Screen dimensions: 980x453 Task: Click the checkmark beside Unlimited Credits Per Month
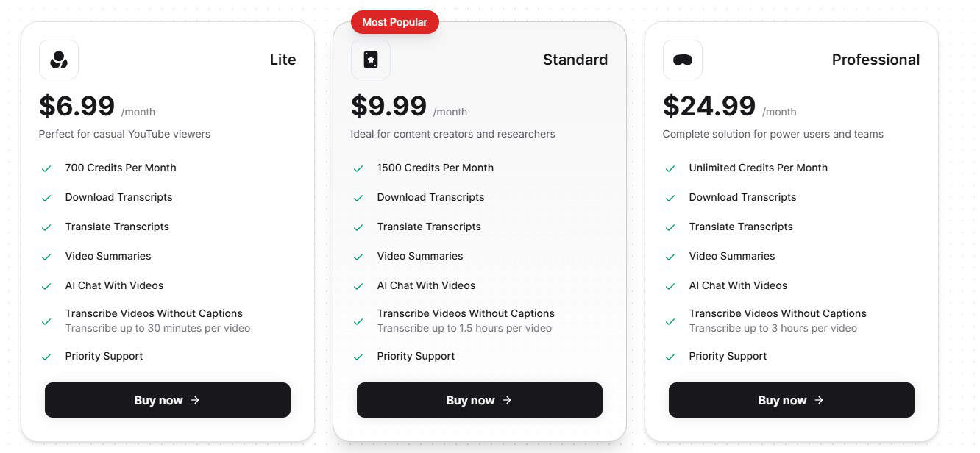pos(670,168)
